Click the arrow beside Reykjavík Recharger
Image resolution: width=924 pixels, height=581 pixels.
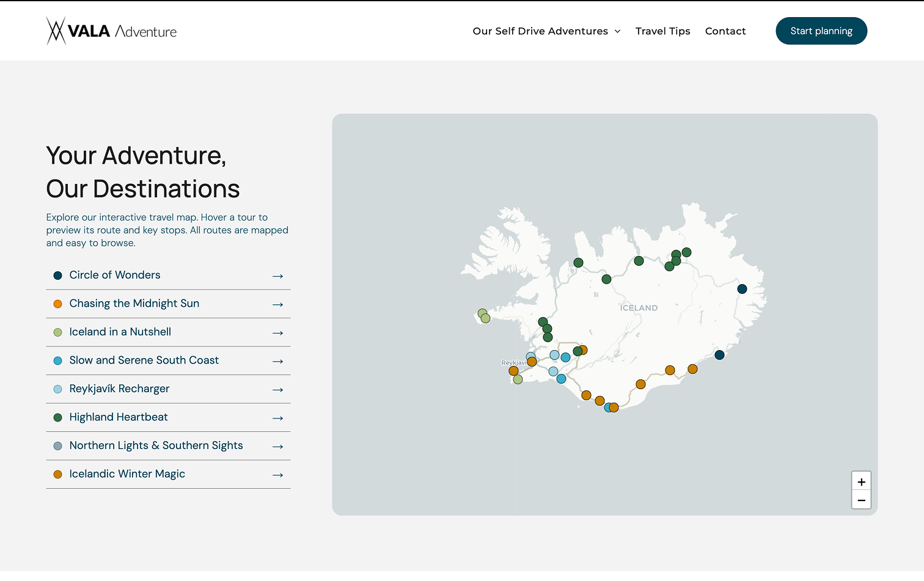pos(278,390)
